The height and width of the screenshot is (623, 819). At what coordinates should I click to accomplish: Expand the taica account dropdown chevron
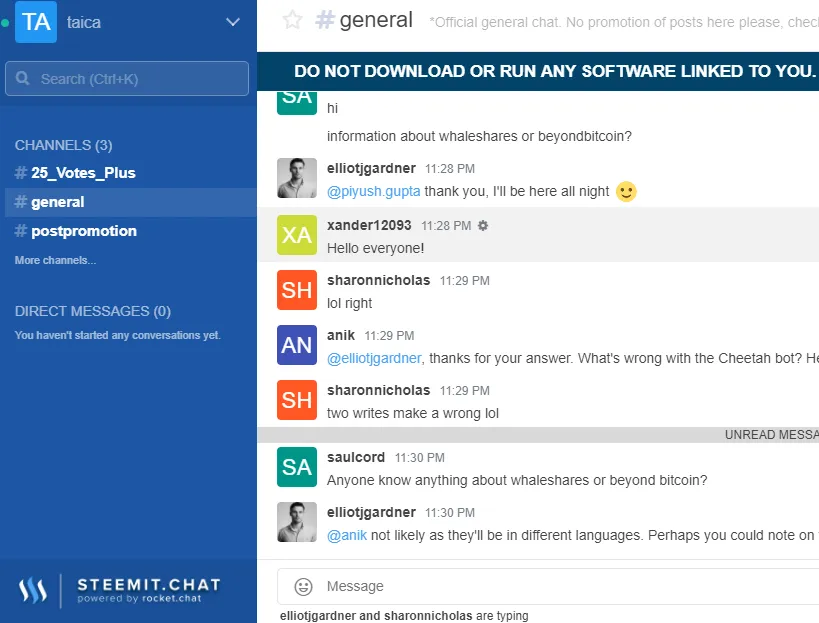(x=233, y=22)
